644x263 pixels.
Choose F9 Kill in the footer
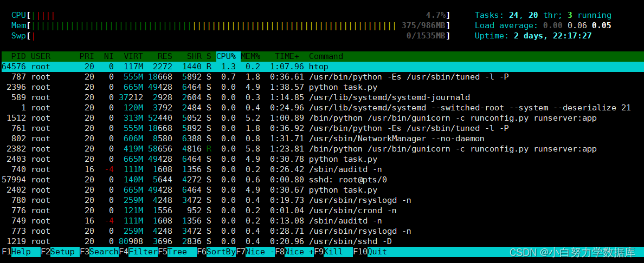click(333, 252)
